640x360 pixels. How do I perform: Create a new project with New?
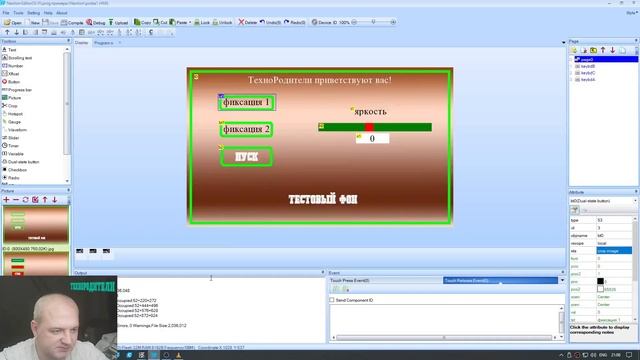pyautogui.click(x=33, y=22)
